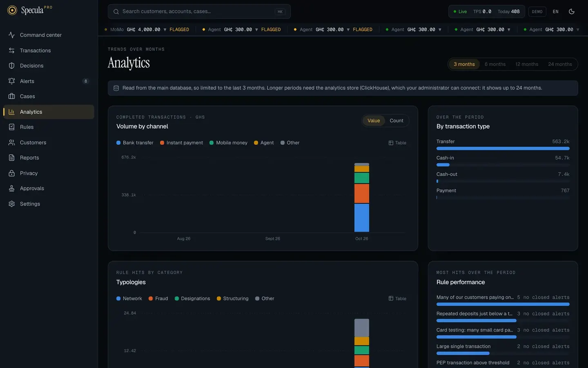588x368 pixels.
Task: Toggle the Instant payment legend series
Action: pyautogui.click(x=181, y=143)
